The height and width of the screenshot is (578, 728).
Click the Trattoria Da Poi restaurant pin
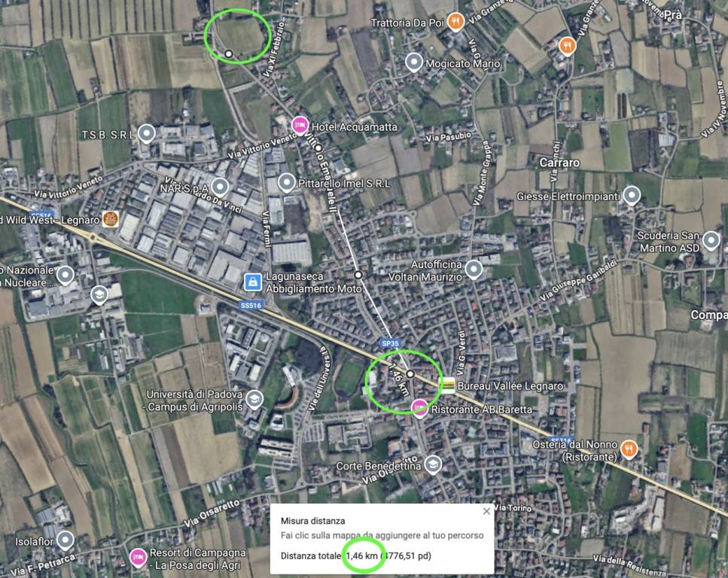[x=456, y=21]
